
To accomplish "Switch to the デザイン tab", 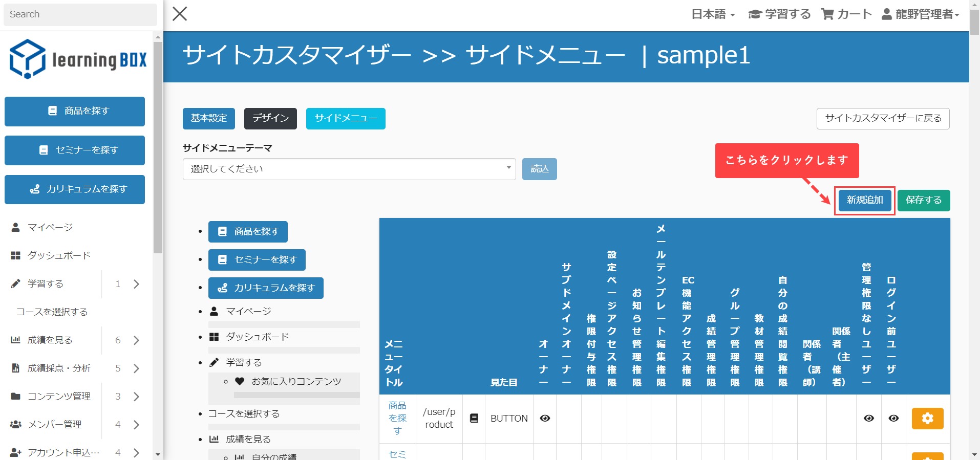I will (270, 119).
